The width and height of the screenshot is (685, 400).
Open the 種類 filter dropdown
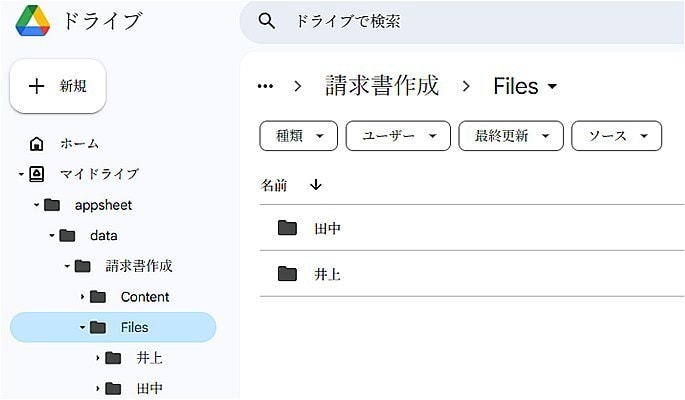pos(297,136)
